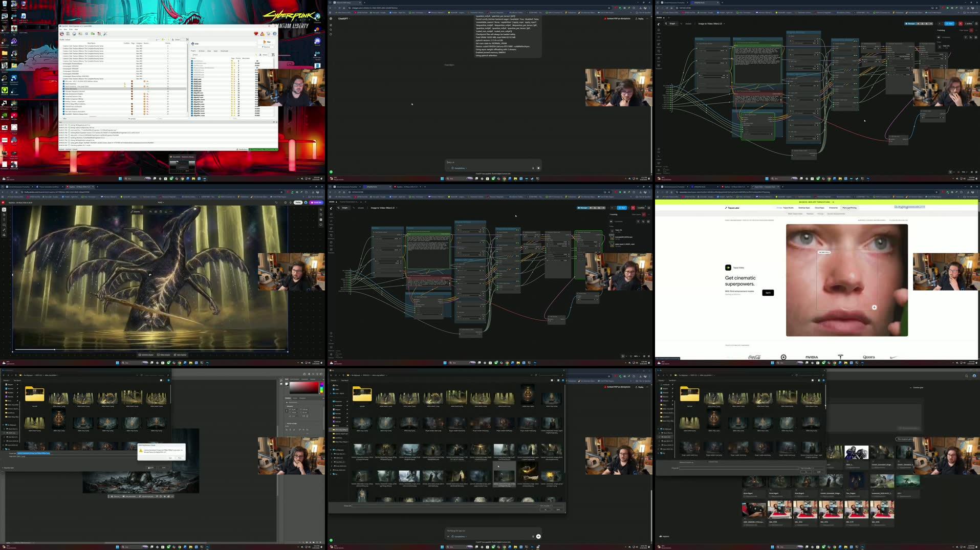Image resolution: width=980 pixels, height=550 pixels.
Task: Click the NVIDIA logo on Topaz page
Action: click(812, 357)
